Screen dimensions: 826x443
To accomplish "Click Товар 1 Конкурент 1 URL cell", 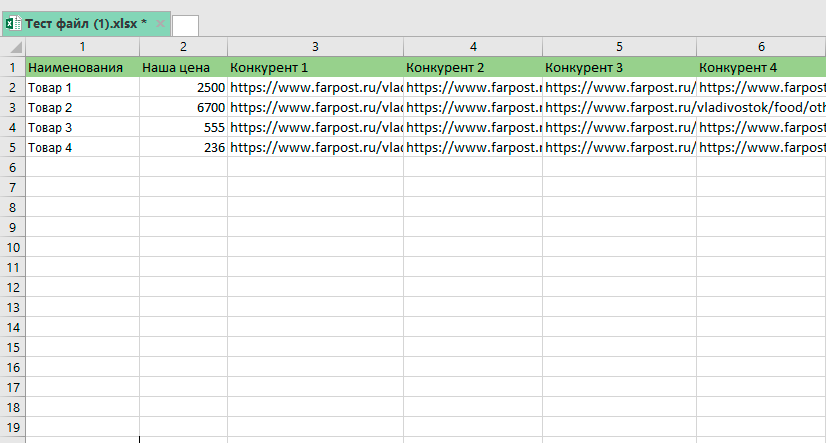I will 315,87.
